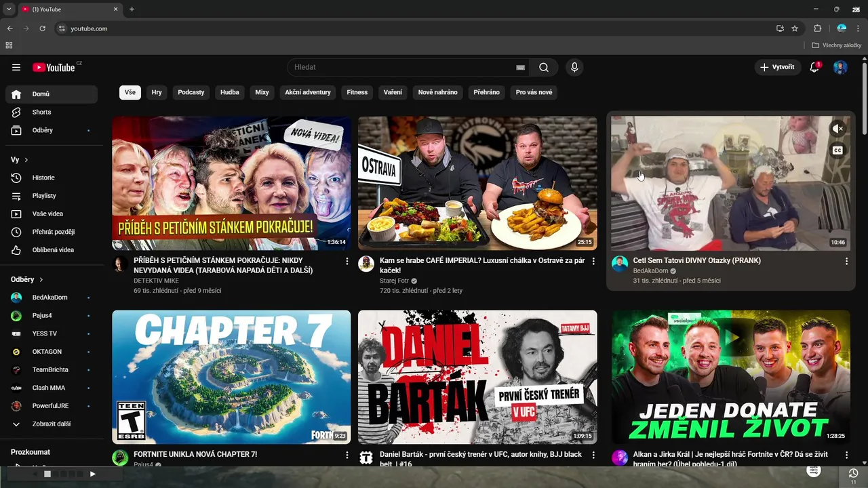Viewport: 868px width, 488px height.
Task: Open Všechny záložky bookmarks folder
Action: pyautogui.click(x=836, y=45)
